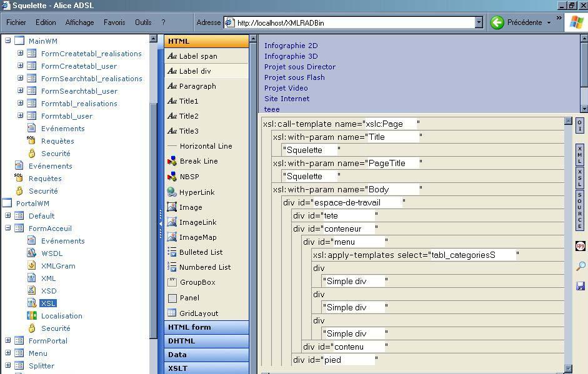Open the Favoris menu
588x374 pixels.
[x=114, y=22]
